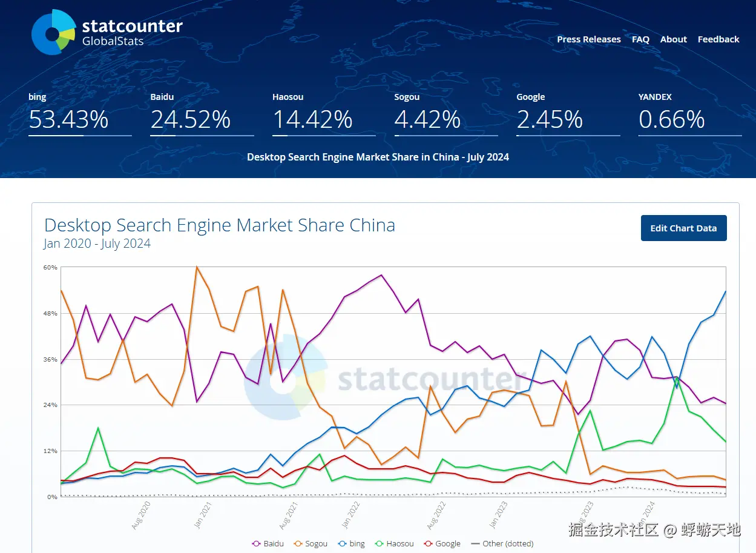
Task: Click the final bing data point at chart's right edge
Action: tap(725, 292)
